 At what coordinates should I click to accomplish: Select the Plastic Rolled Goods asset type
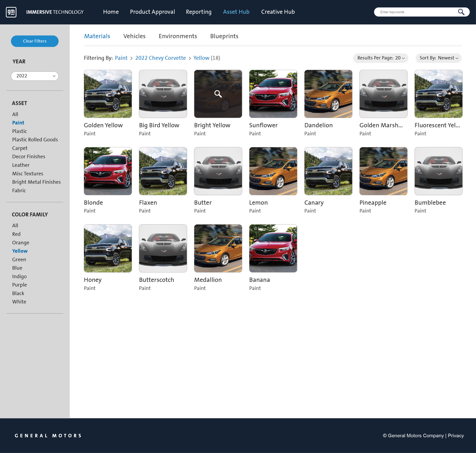(x=35, y=140)
